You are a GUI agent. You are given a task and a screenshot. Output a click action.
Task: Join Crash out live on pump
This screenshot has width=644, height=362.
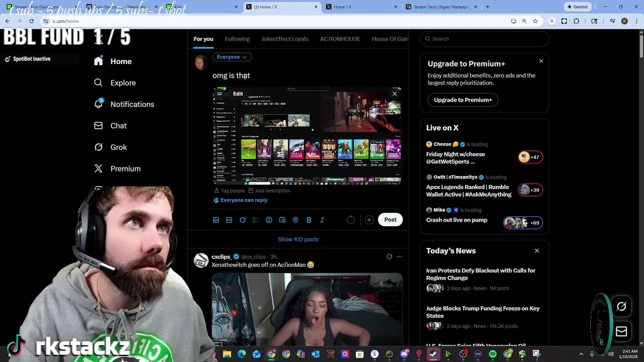click(484, 219)
